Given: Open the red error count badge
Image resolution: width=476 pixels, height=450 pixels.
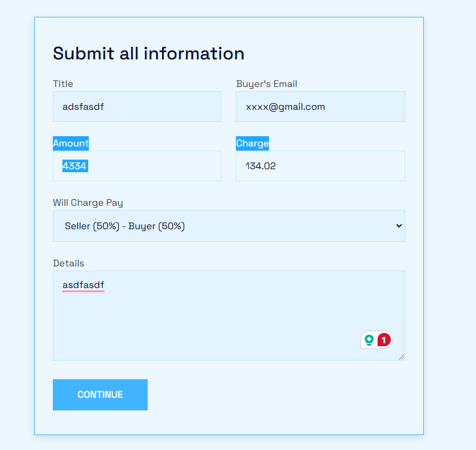Looking at the screenshot, I should coord(384,340).
